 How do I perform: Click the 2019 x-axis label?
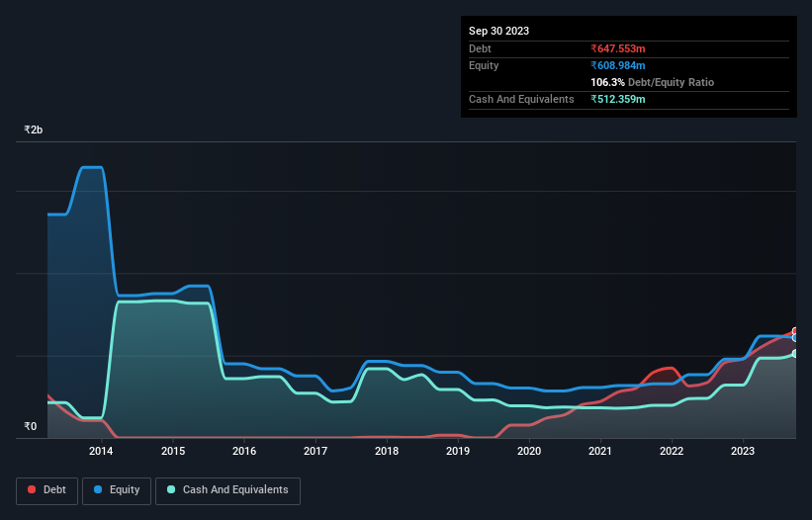(x=458, y=451)
